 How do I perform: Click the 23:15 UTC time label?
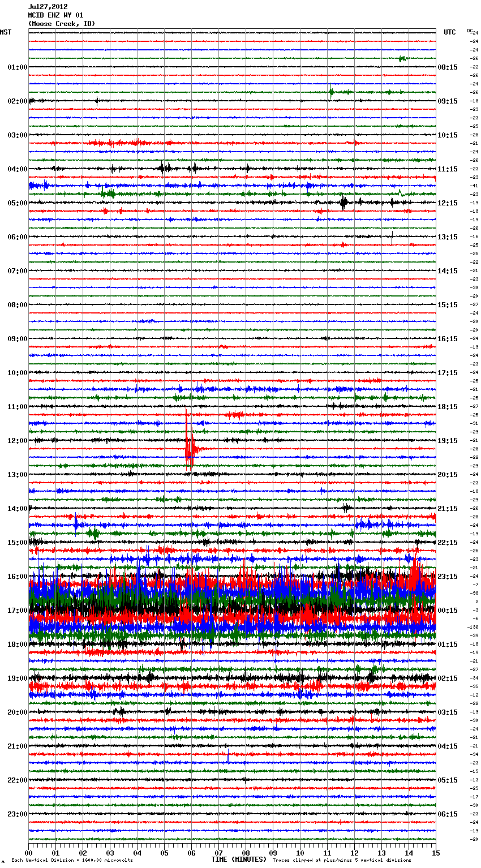(448, 577)
